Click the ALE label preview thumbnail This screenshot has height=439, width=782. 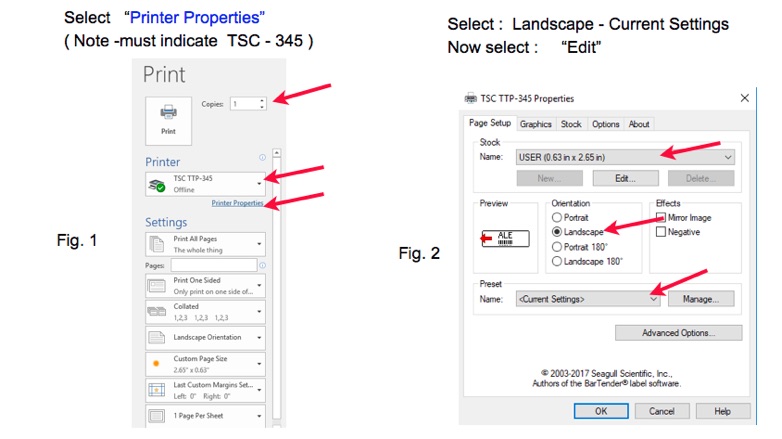click(x=505, y=238)
